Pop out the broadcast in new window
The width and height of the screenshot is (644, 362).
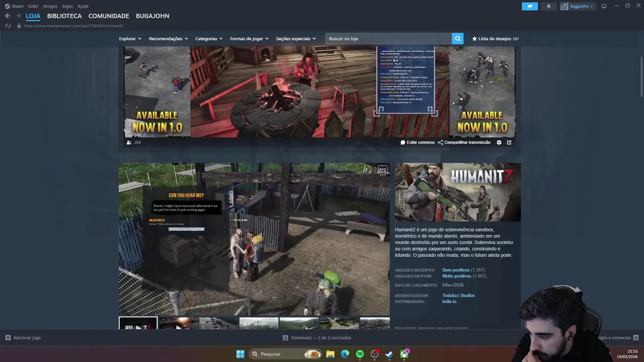[509, 142]
